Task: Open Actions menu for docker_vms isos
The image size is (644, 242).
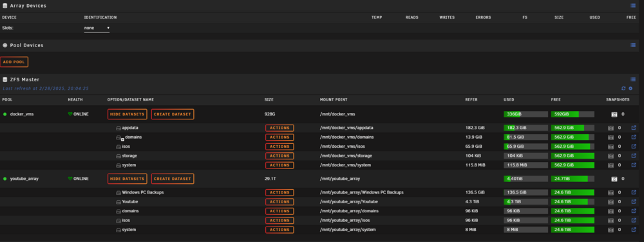Action: pyautogui.click(x=279, y=146)
